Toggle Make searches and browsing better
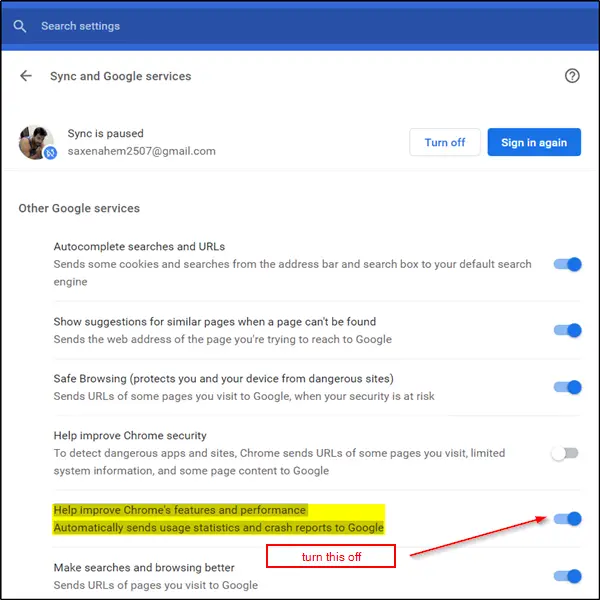Viewport: 600px width, 600px height. [x=567, y=576]
